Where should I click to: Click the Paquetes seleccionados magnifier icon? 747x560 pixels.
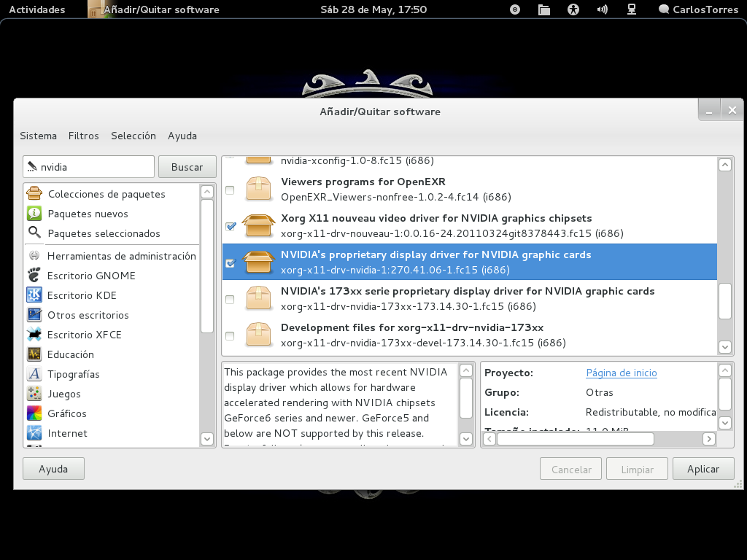tap(34, 233)
